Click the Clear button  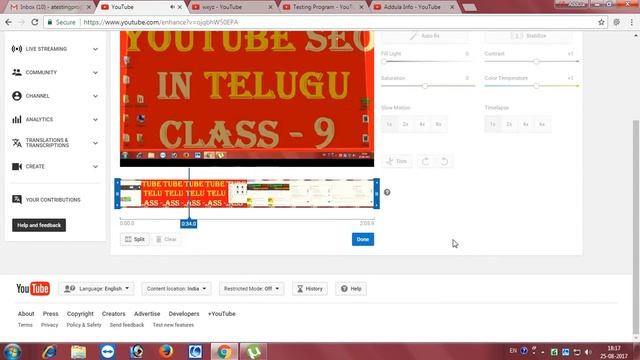(x=166, y=239)
